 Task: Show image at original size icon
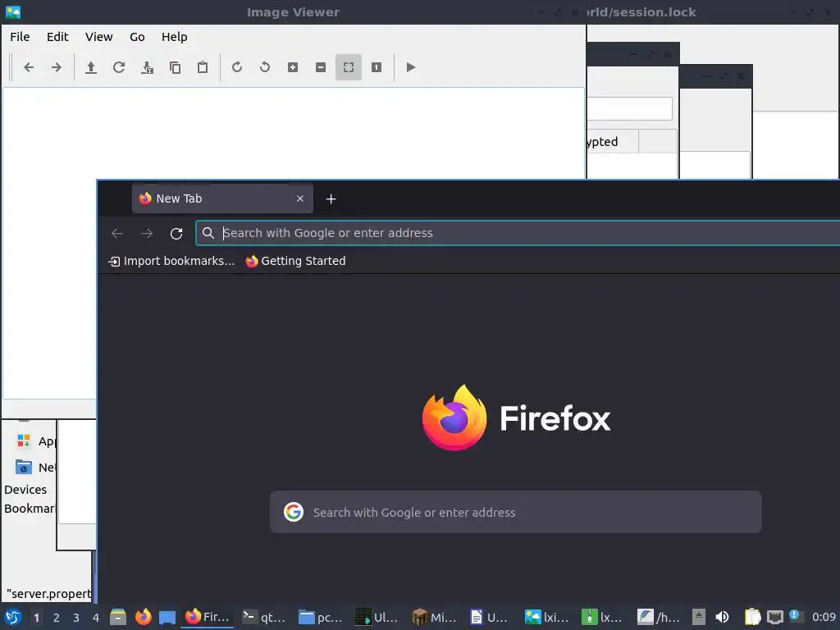377,67
